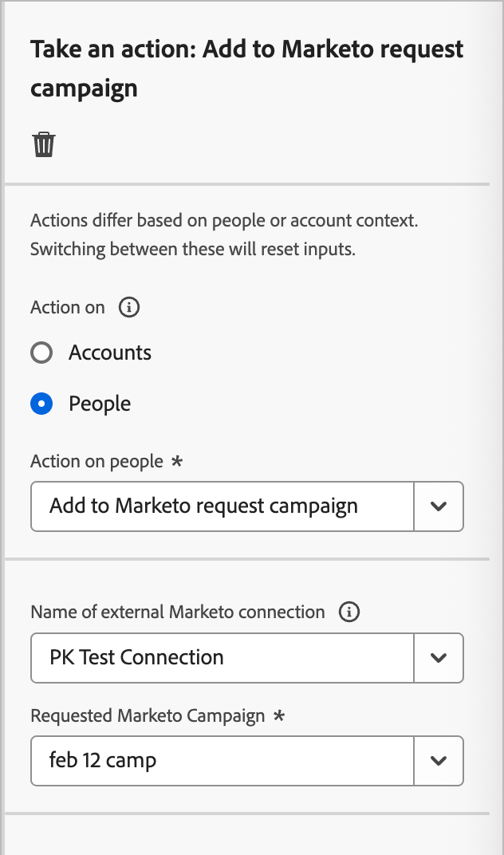The image size is (504, 855).
Task: Open the info tooltip for Marketo connection name
Action: click(x=348, y=612)
